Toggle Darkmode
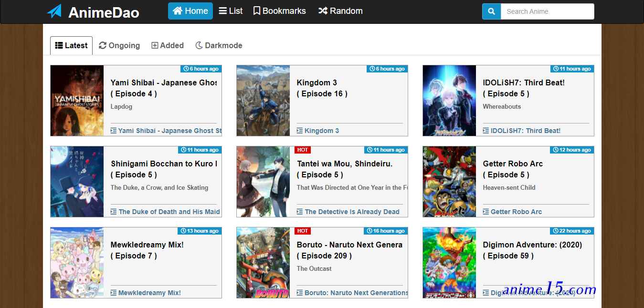This screenshot has height=308, width=644. pos(219,46)
